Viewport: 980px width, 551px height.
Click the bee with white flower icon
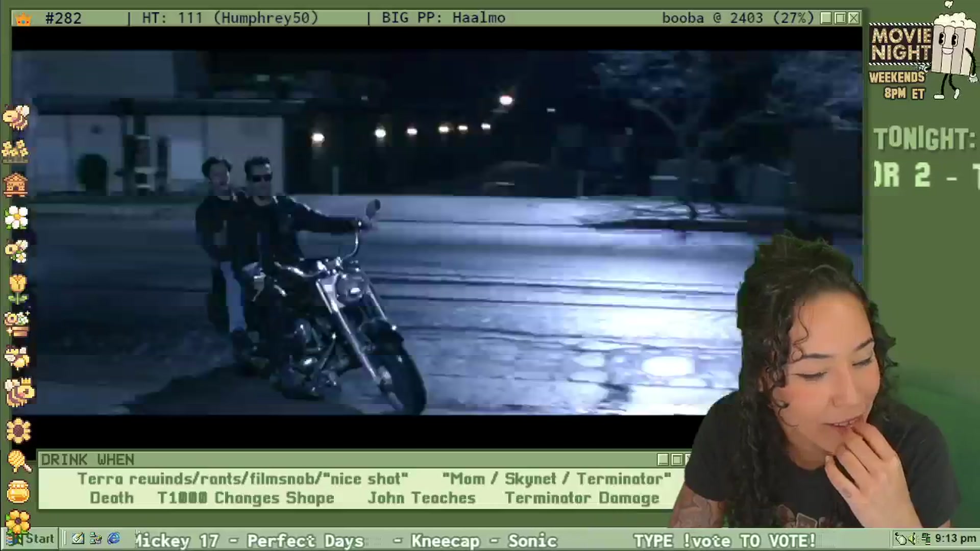click(x=16, y=251)
